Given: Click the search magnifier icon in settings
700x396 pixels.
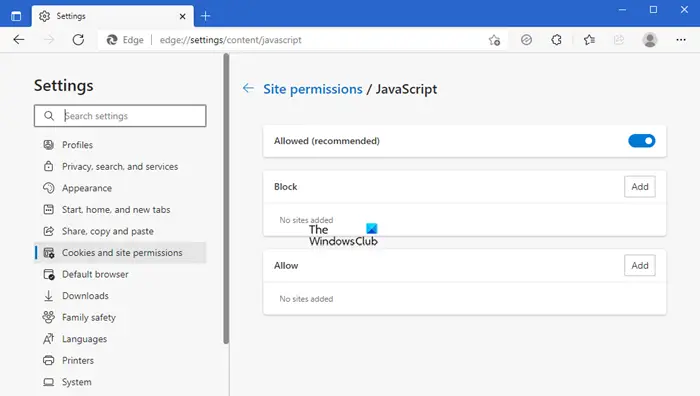Looking at the screenshot, I should 49,116.
